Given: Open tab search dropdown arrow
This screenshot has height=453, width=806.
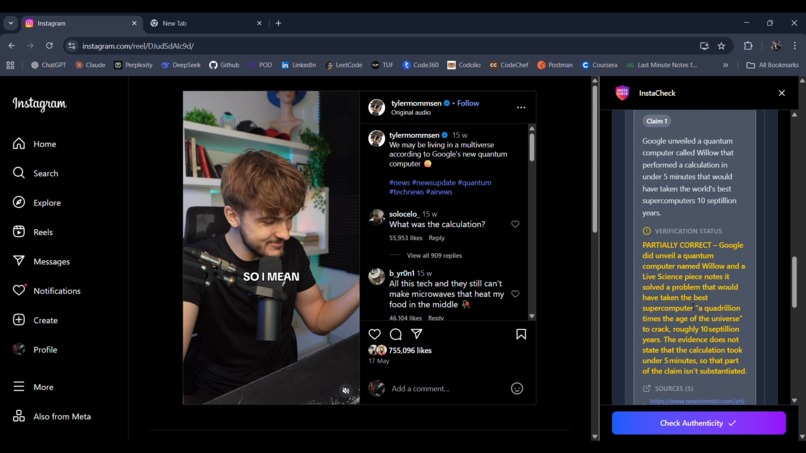Looking at the screenshot, I should pos(11,23).
